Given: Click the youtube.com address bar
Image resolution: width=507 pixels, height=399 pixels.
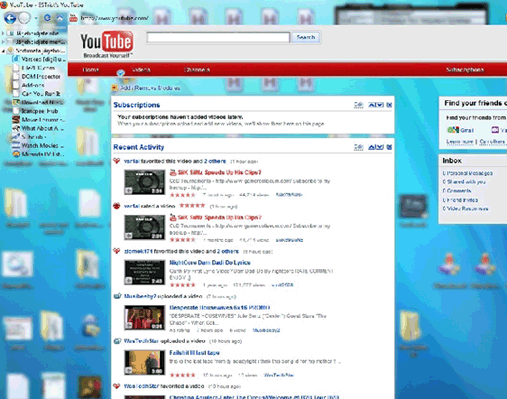Looking at the screenshot, I should [115, 18].
